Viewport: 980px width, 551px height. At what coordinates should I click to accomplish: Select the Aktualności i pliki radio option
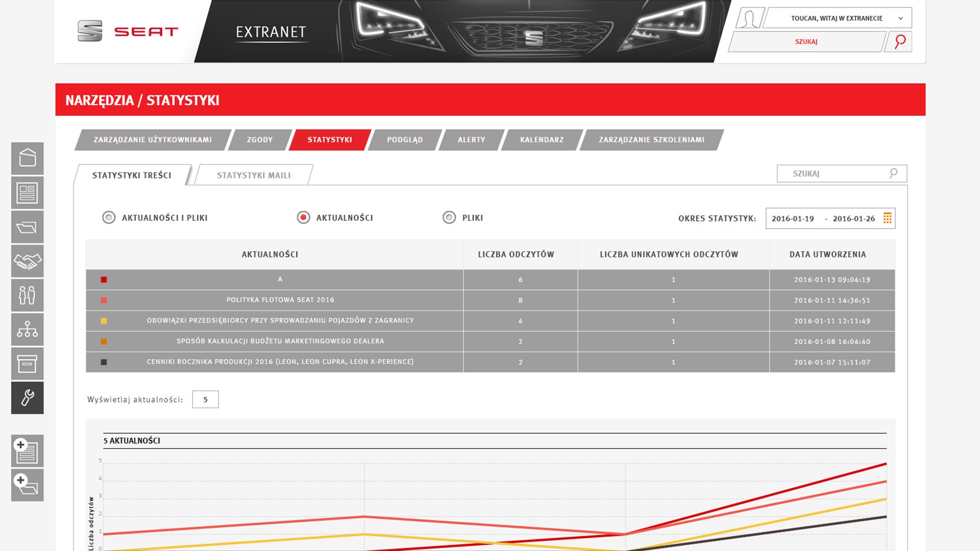click(109, 218)
